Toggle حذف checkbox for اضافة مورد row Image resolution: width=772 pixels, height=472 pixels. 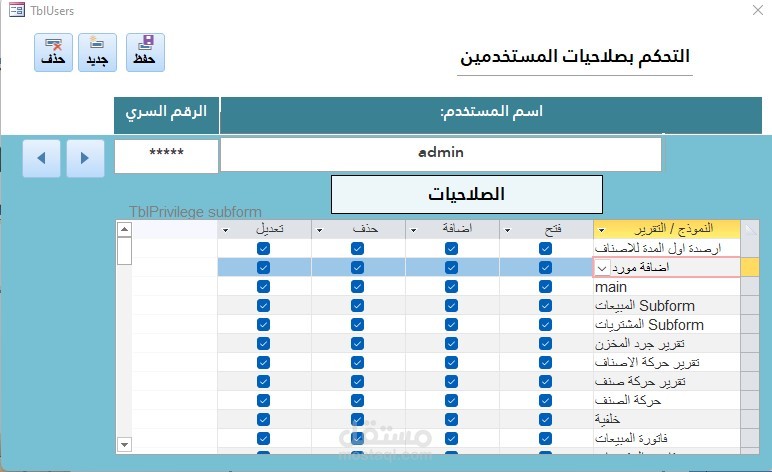tap(357, 267)
